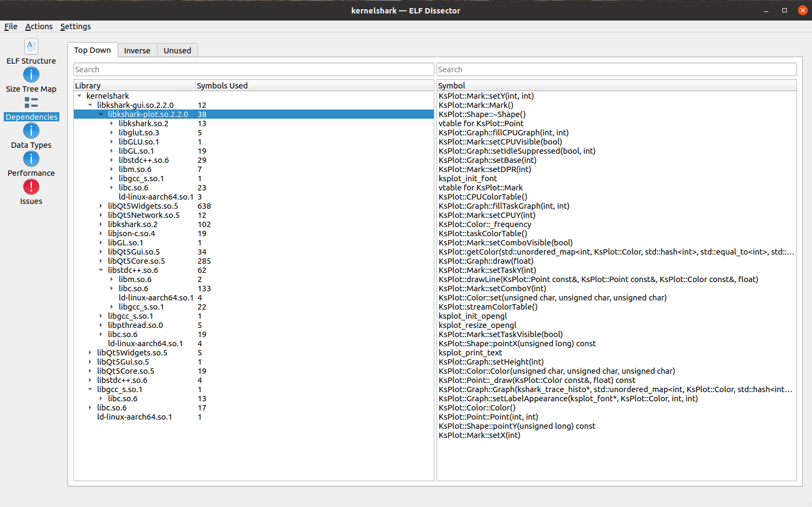Select libm.so.6 row with 7 symbols

(x=254, y=169)
